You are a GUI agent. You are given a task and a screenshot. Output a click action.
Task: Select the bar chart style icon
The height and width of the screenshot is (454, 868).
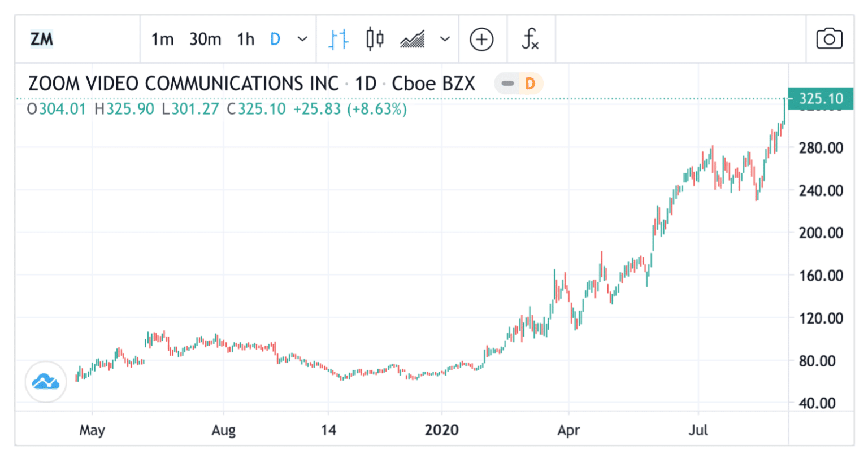(337, 38)
